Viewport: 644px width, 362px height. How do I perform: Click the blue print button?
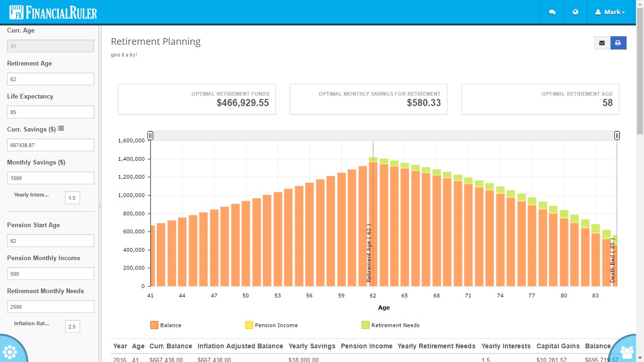coord(618,43)
